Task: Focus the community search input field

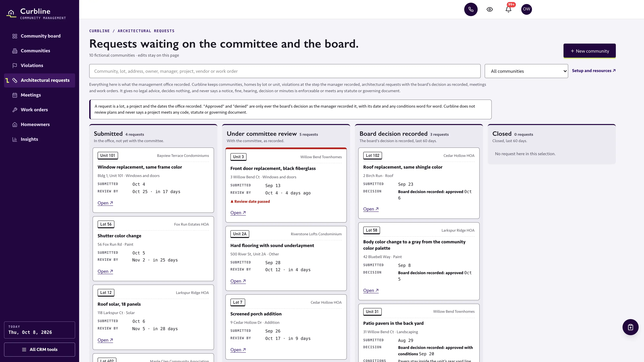Action: point(285,71)
